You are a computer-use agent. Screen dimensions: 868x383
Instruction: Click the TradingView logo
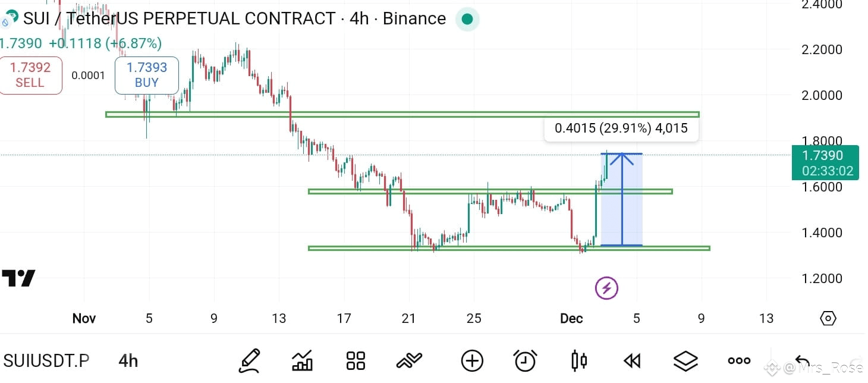[x=18, y=278]
